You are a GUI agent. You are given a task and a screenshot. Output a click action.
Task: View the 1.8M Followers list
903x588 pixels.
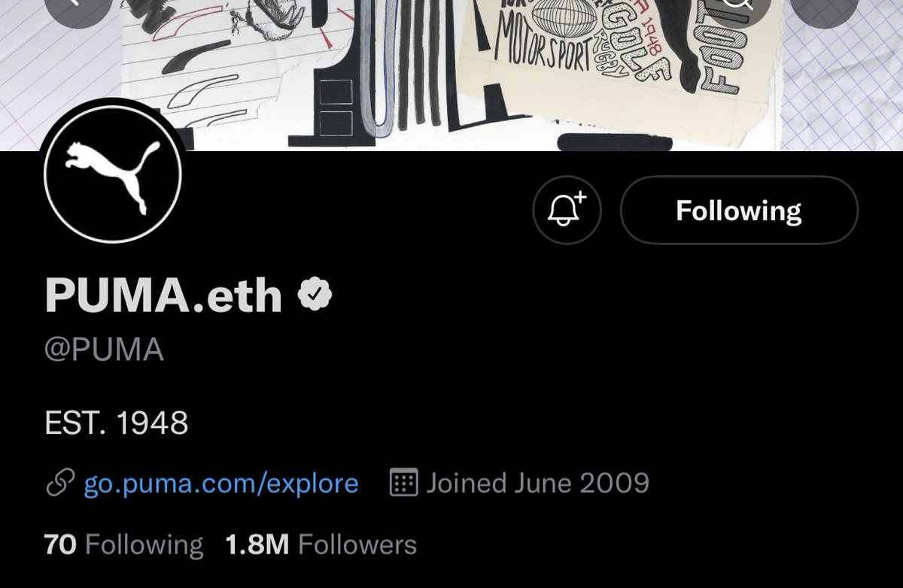coord(321,544)
